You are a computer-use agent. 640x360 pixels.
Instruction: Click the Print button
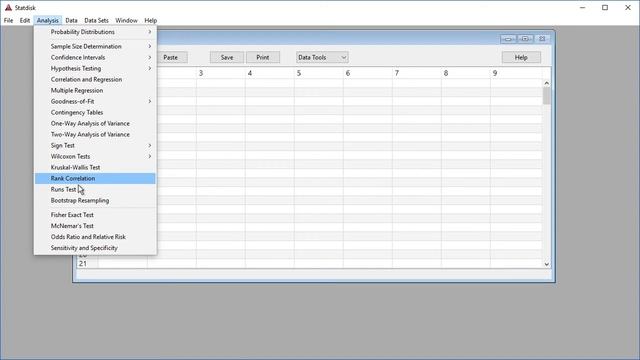click(263, 58)
